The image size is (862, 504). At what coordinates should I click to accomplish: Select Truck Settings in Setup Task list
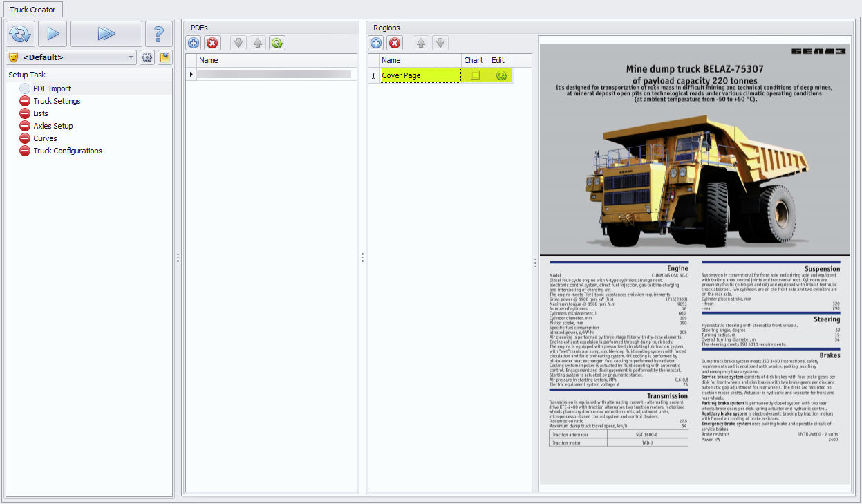click(57, 101)
